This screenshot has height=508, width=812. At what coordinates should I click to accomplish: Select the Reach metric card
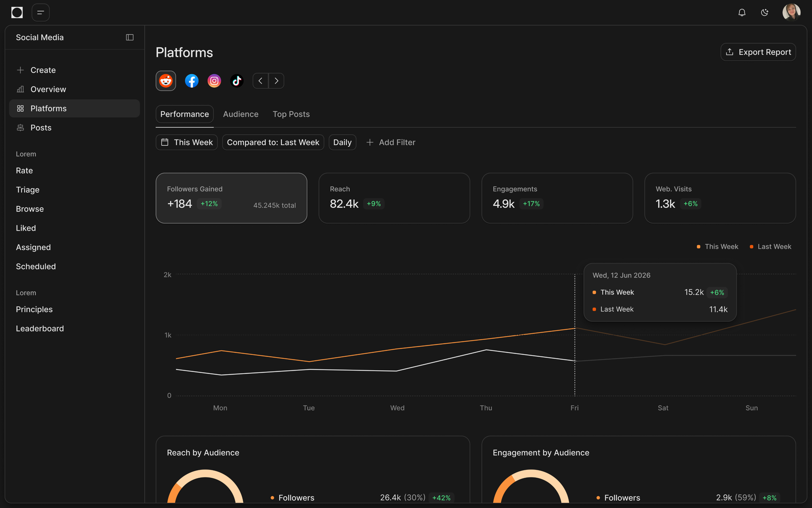pyautogui.click(x=395, y=198)
